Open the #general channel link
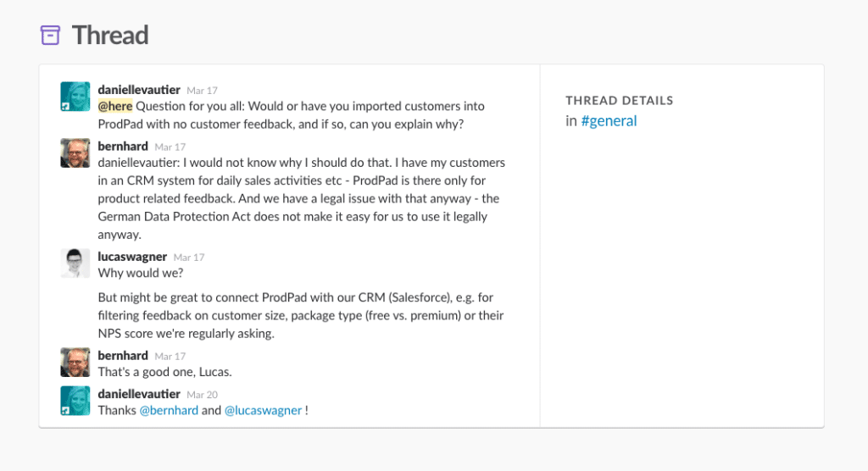 pos(609,121)
